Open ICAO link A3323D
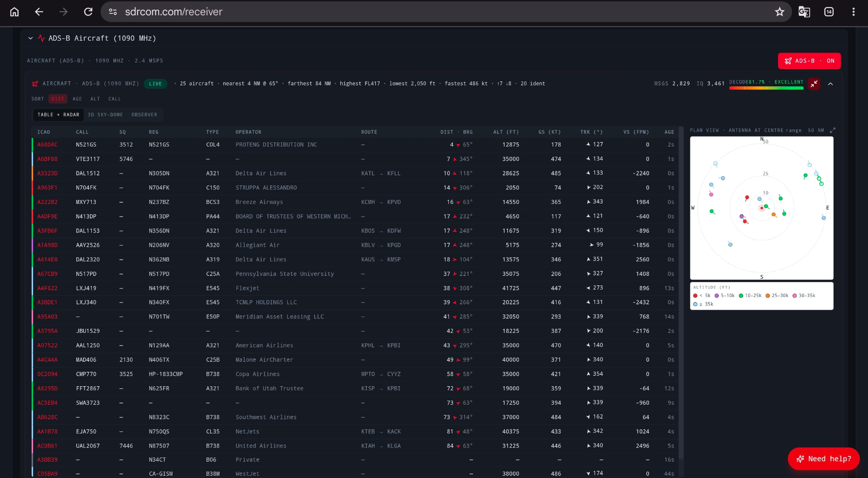The width and height of the screenshot is (868, 478). coord(47,173)
